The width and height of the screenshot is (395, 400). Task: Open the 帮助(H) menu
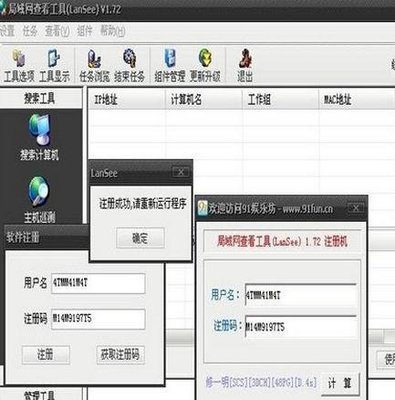coord(113,31)
